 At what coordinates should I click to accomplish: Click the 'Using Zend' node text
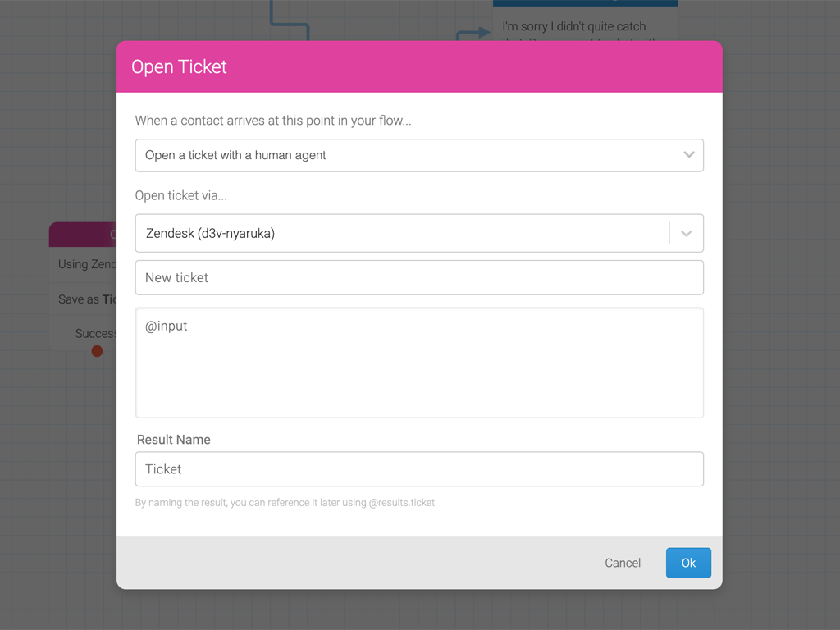click(x=87, y=264)
